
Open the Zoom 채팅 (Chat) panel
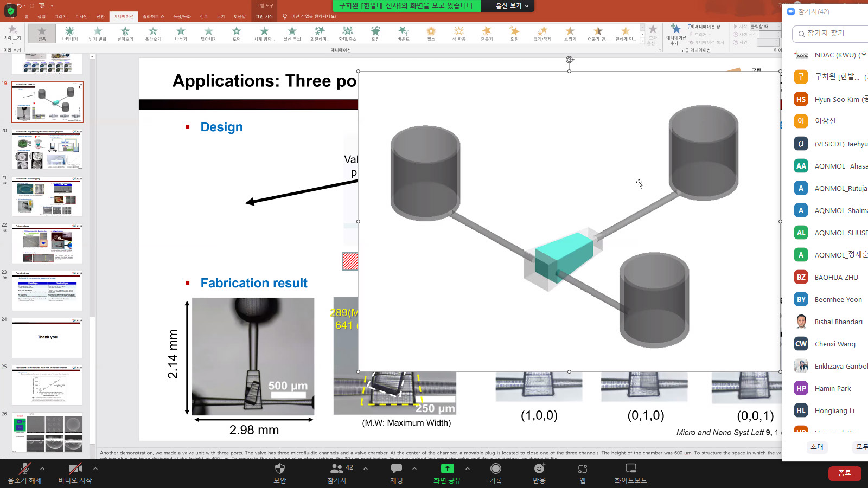[x=397, y=473]
